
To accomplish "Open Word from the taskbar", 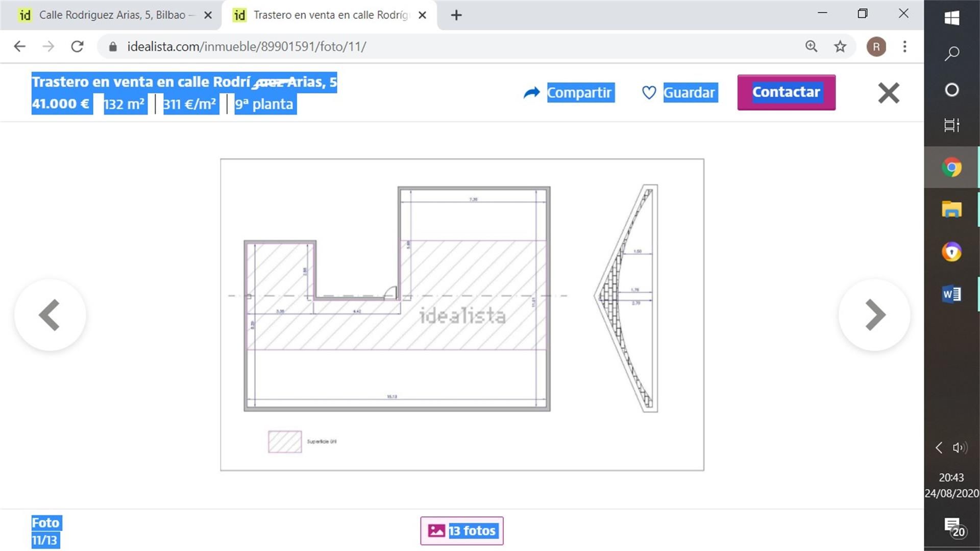I will coord(951,294).
